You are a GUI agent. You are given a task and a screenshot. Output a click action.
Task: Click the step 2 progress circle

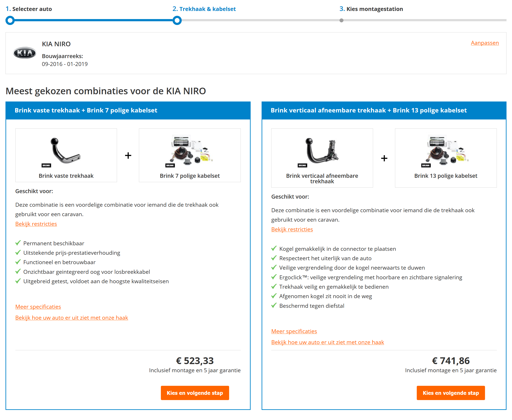point(177,20)
